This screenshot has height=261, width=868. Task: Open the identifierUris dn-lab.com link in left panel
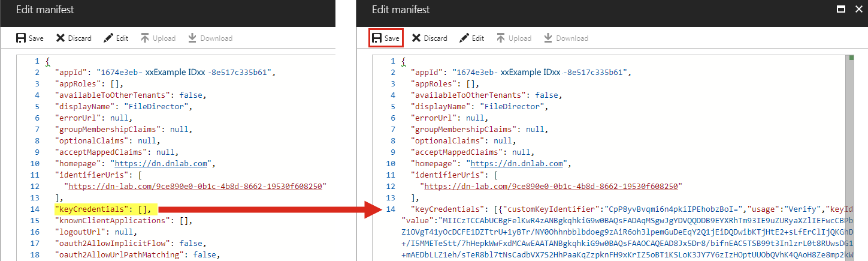point(196,186)
